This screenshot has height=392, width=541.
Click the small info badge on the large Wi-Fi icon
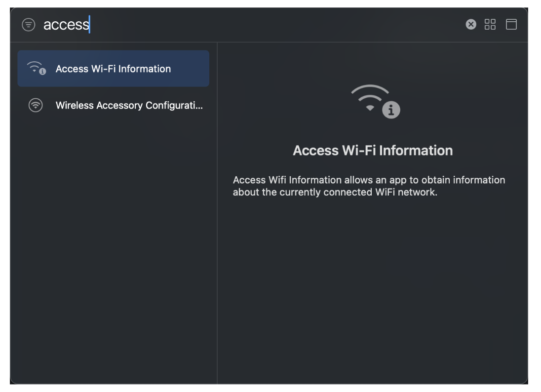pyautogui.click(x=392, y=111)
